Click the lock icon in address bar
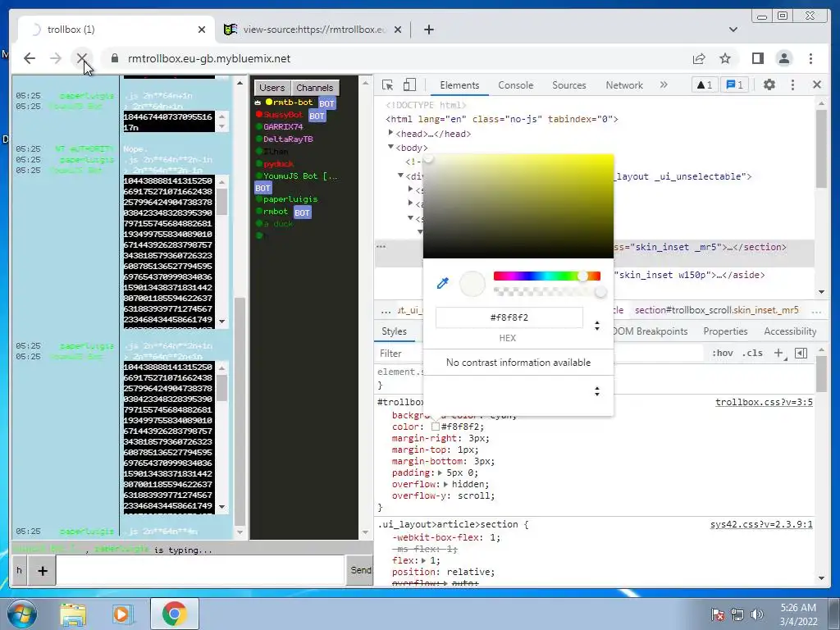840x630 pixels. point(115,58)
